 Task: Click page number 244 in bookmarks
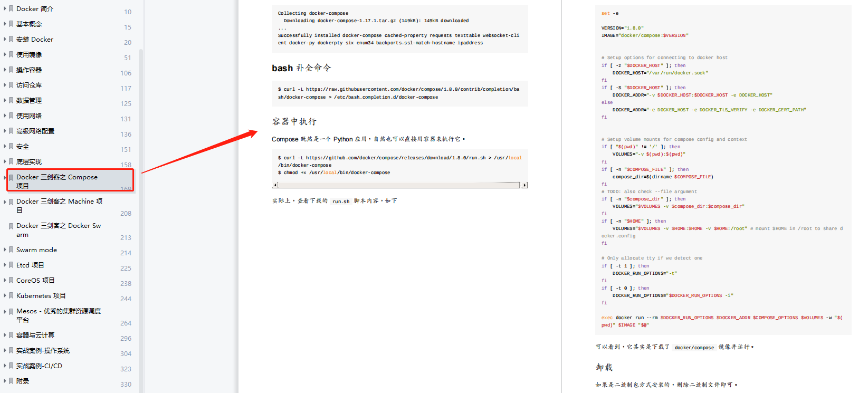126,299
